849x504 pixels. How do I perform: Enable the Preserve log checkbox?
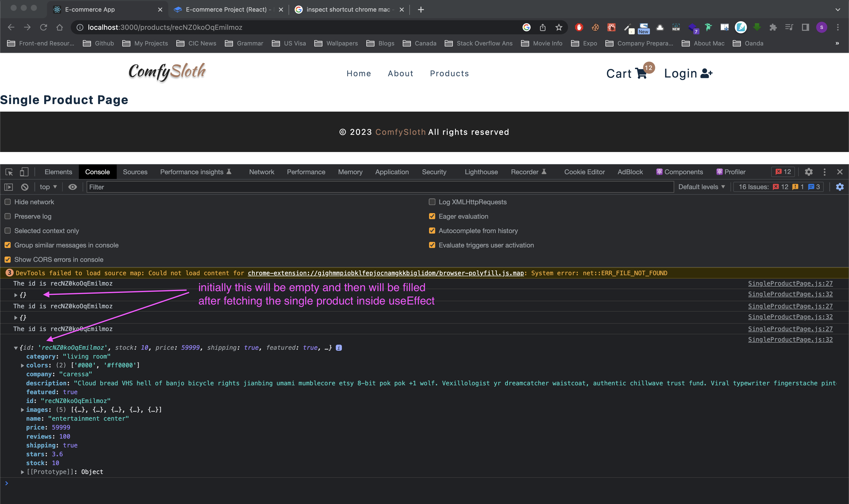click(x=8, y=216)
